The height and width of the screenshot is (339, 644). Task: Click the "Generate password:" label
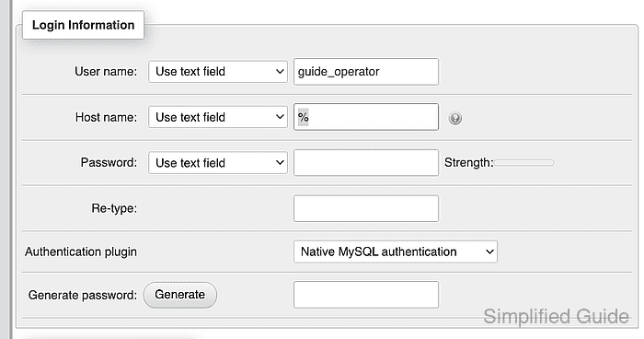click(x=83, y=295)
